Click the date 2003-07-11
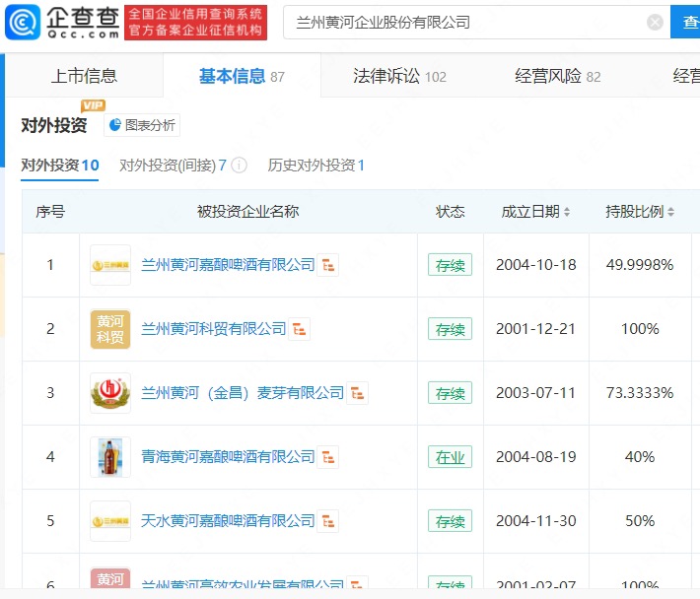The image size is (700, 599). point(535,393)
